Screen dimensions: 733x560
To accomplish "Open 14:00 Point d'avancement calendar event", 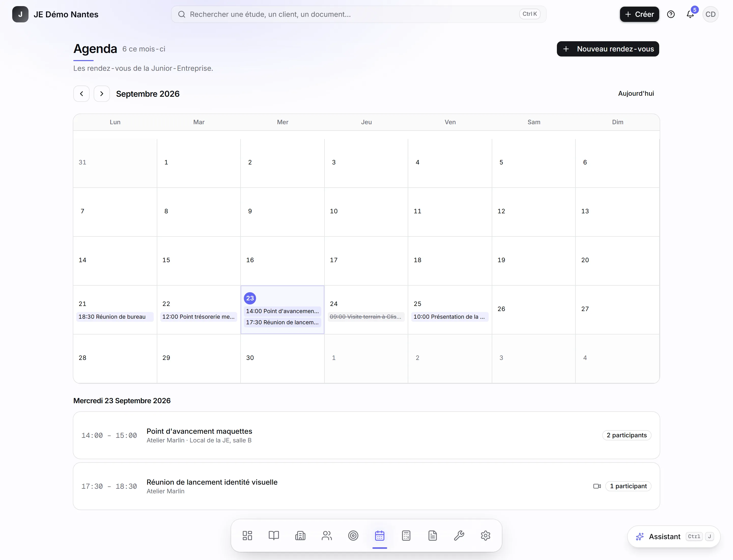I will click(x=282, y=311).
